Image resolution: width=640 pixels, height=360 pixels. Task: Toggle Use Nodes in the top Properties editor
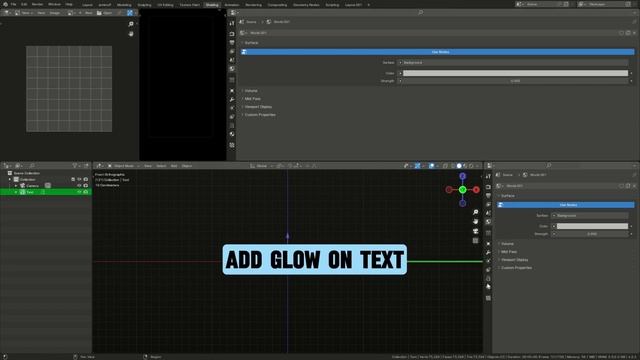click(x=437, y=52)
